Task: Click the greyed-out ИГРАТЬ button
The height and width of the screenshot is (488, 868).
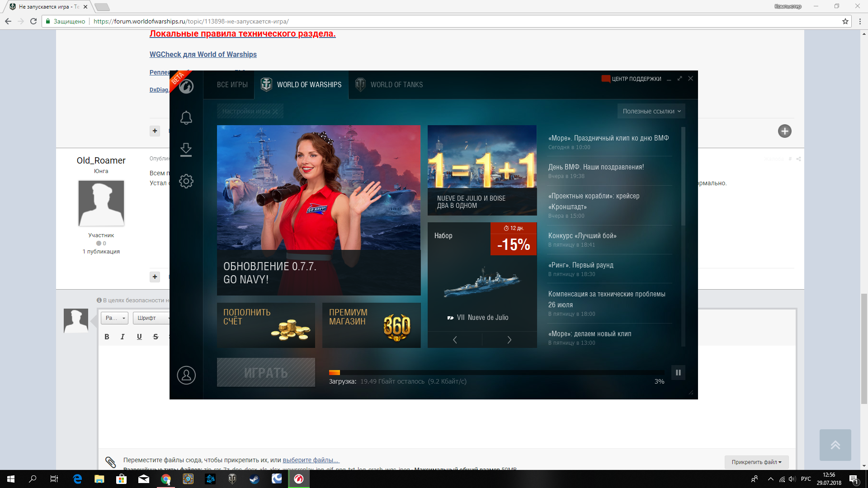Action: pos(266,372)
